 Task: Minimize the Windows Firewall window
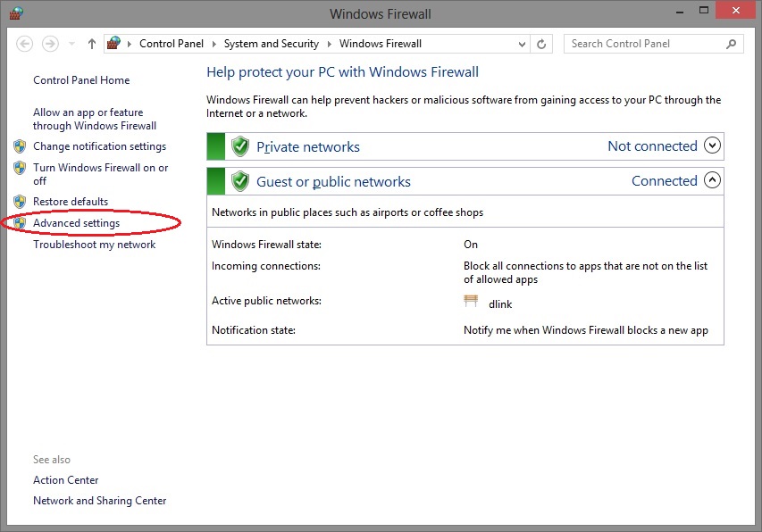point(680,12)
